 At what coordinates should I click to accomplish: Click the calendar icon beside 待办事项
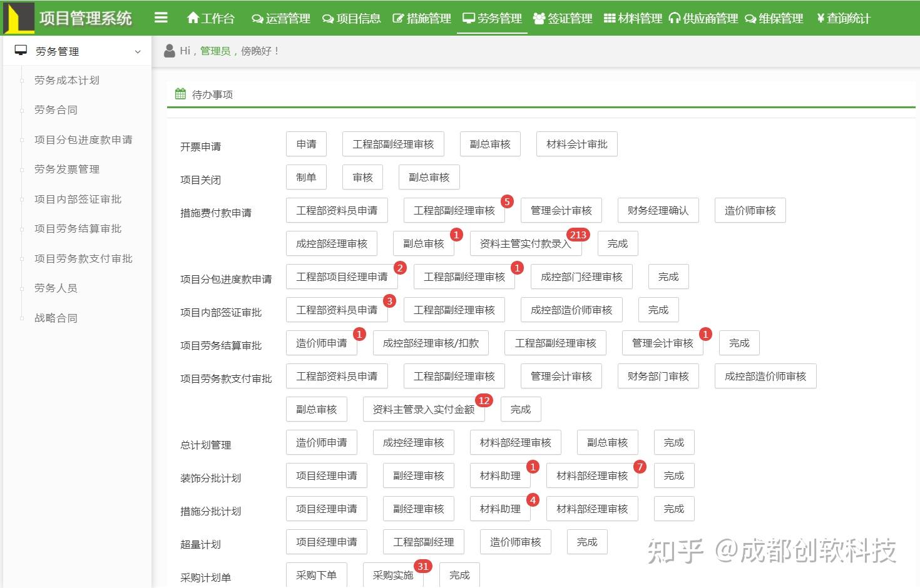pos(180,94)
